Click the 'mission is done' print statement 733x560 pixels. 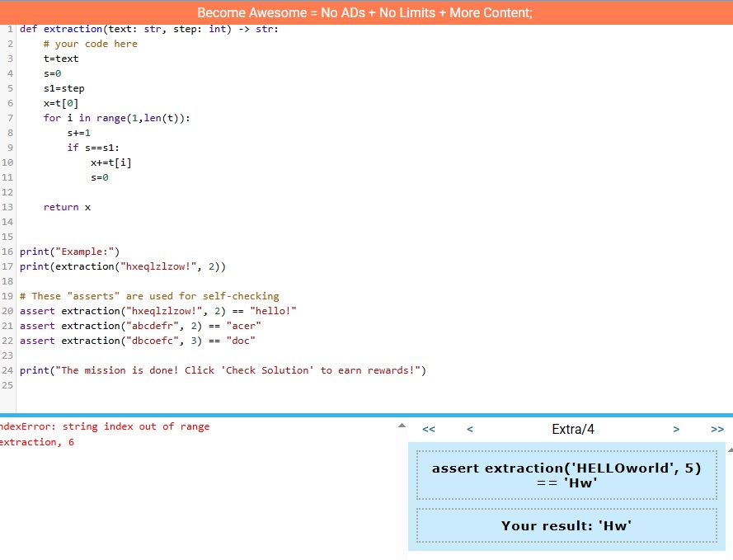[x=223, y=370]
